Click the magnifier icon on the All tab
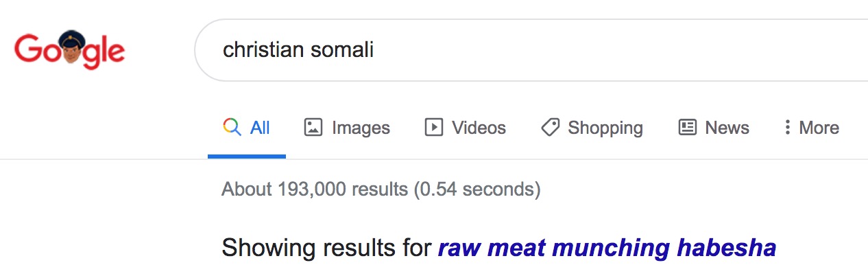Image resolution: width=868 pixels, height=265 pixels. (x=232, y=127)
